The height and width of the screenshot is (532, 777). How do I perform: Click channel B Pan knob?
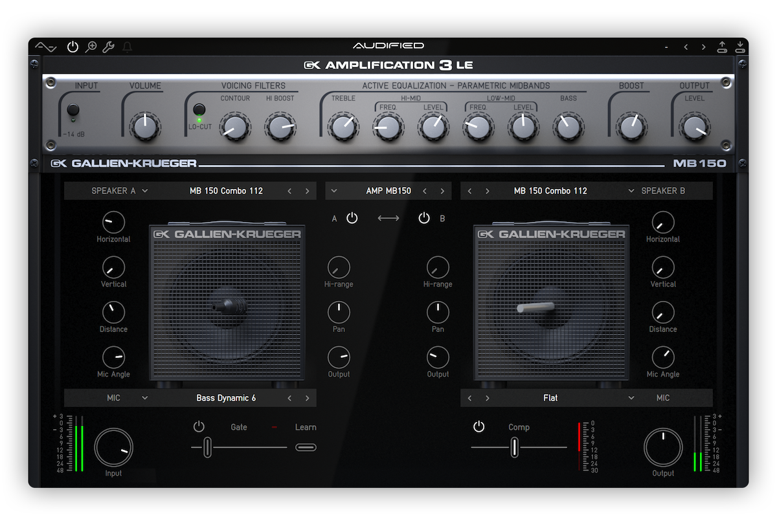[438, 313]
